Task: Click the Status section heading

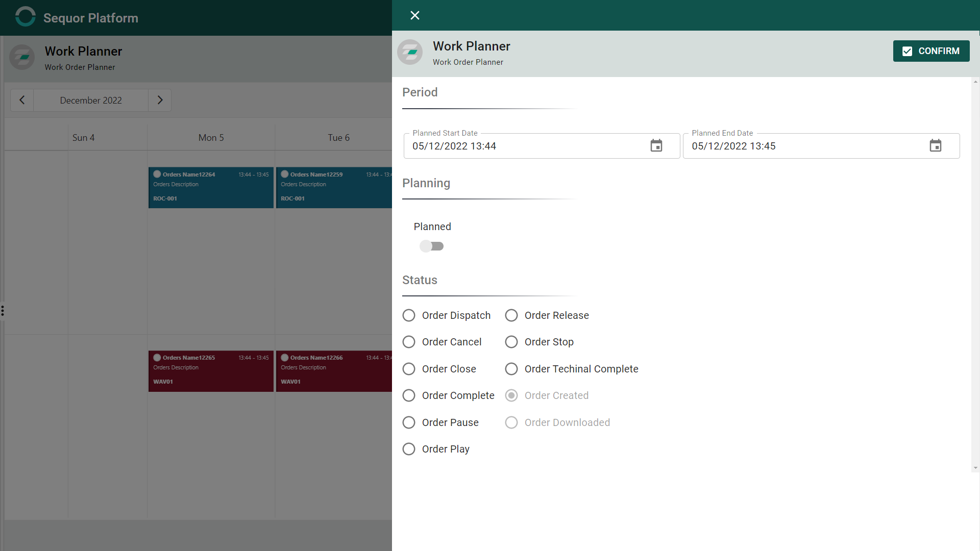Action: pyautogui.click(x=420, y=280)
